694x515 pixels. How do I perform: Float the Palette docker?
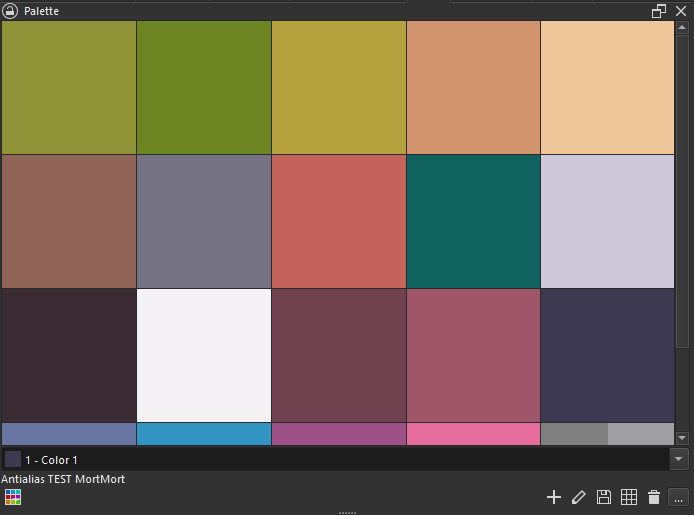click(659, 11)
